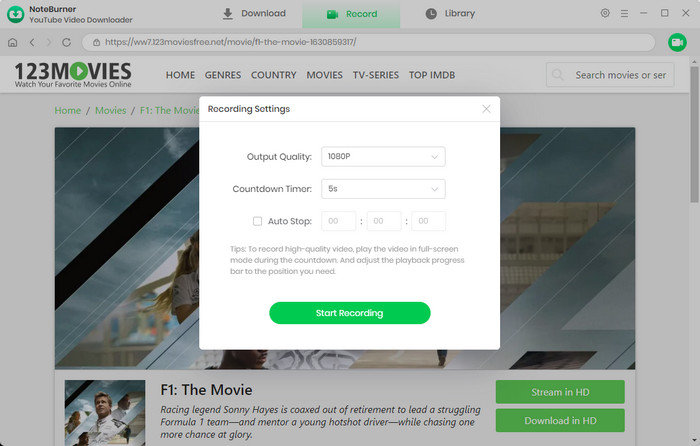Open TOP IMDB in the site menu
The height and width of the screenshot is (446, 700).
pos(432,75)
